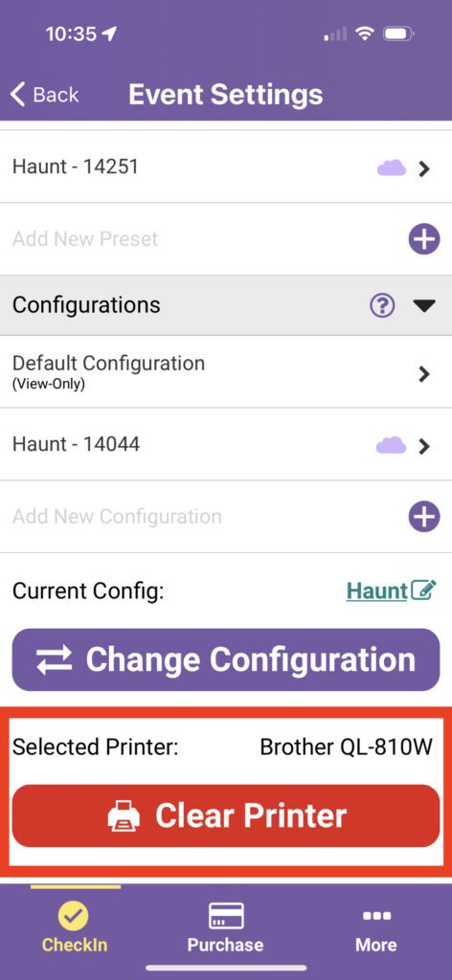Tap Add New Preset row text

85,238
